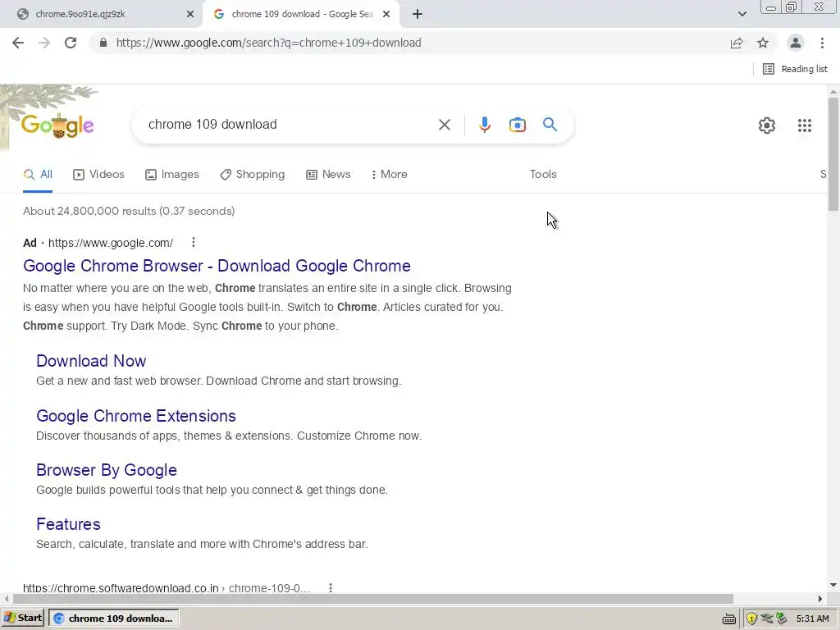Reload the current page
Viewport: 840px width, 630px height.
pos(71,43)
